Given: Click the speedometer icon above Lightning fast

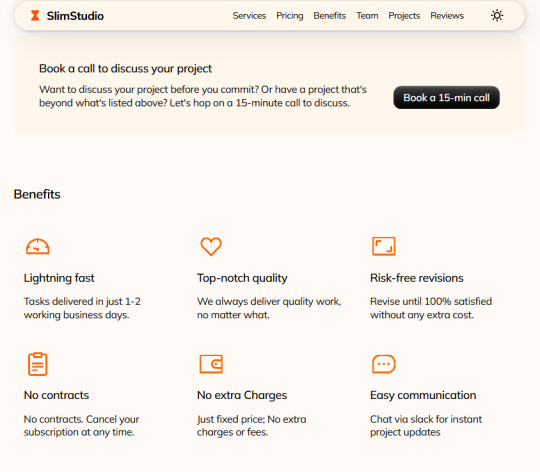Looking at the screenshot, I should (x=38, y=247).
